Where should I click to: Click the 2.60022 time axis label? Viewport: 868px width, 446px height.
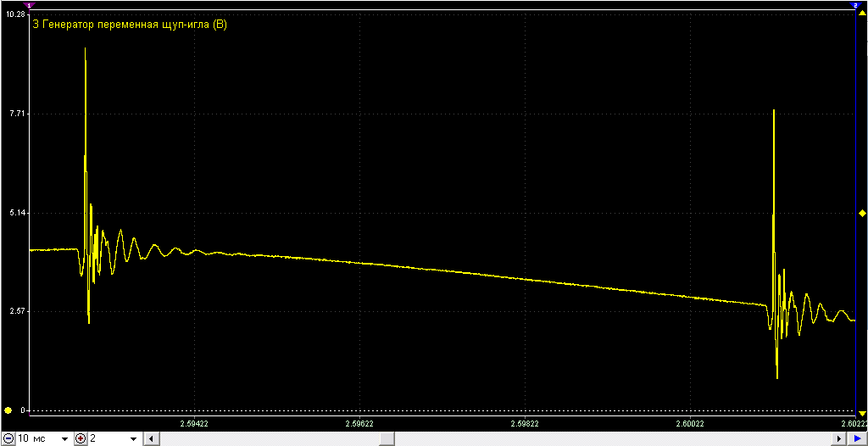coord(690,423)
